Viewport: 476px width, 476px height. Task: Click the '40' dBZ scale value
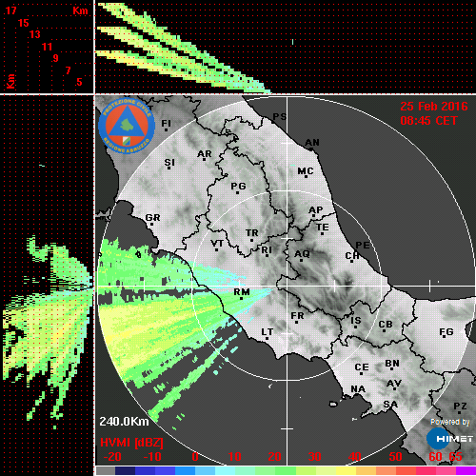click(x=355, y=457)
